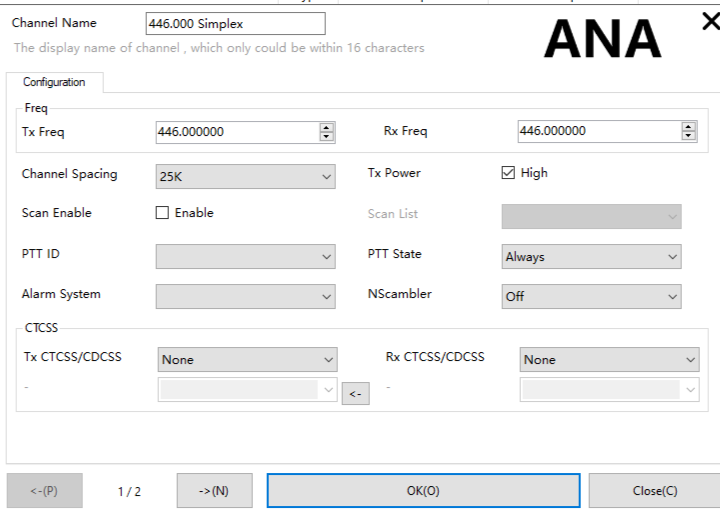Viewport: 720px width, 511px height.
Task: Open the Channel Spacing dropdown
Action: [x=246, y=177]
